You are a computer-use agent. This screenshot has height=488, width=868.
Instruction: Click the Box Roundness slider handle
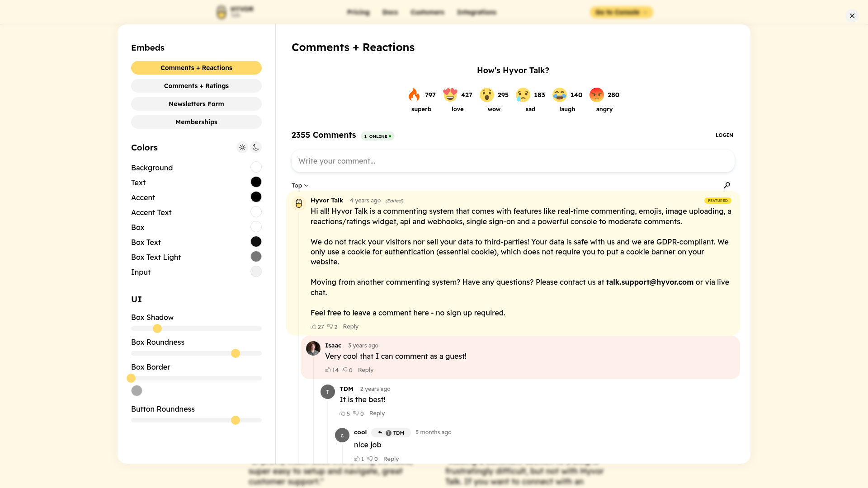click(236, 353)
